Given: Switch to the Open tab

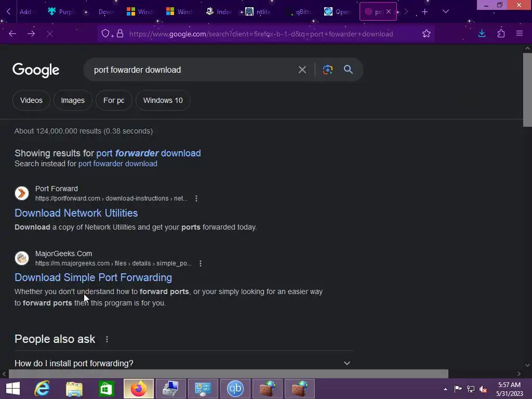Looking at the screenshot, I should click(x=338, y=12).
